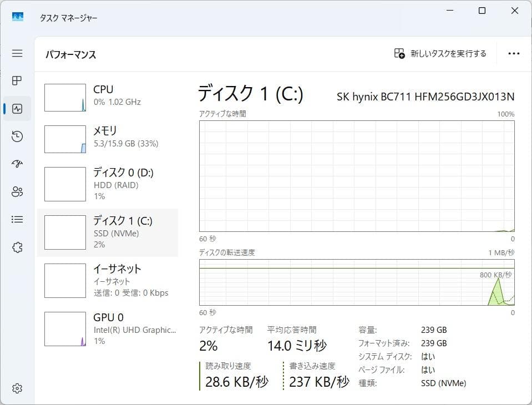This screenshot has width=532, height=405.
Task: Open Task Manager settings via gear icon
Action: pyautogui.click(x=17, y=388)
